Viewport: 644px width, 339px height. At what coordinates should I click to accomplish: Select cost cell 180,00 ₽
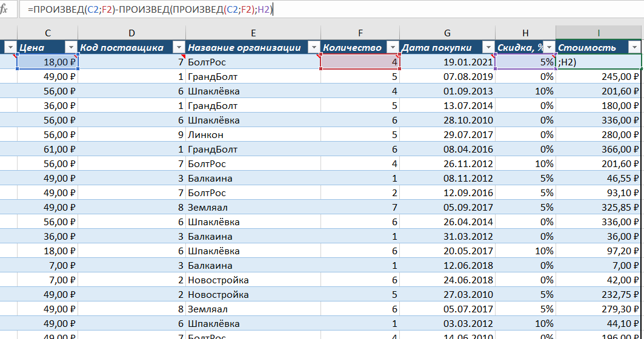tap(599, 105)
